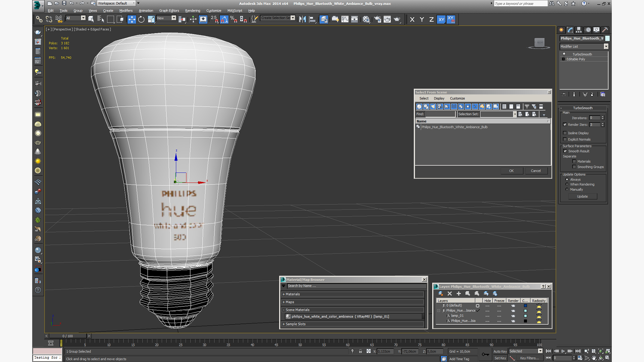
Task: Click Pin Stack below modifier stack
Action: tap(564, 95)
